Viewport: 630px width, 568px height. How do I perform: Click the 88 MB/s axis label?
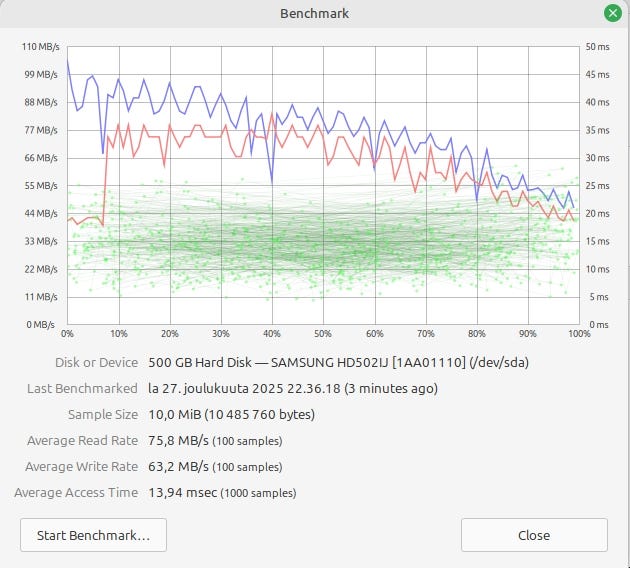(x=41, y=102)
